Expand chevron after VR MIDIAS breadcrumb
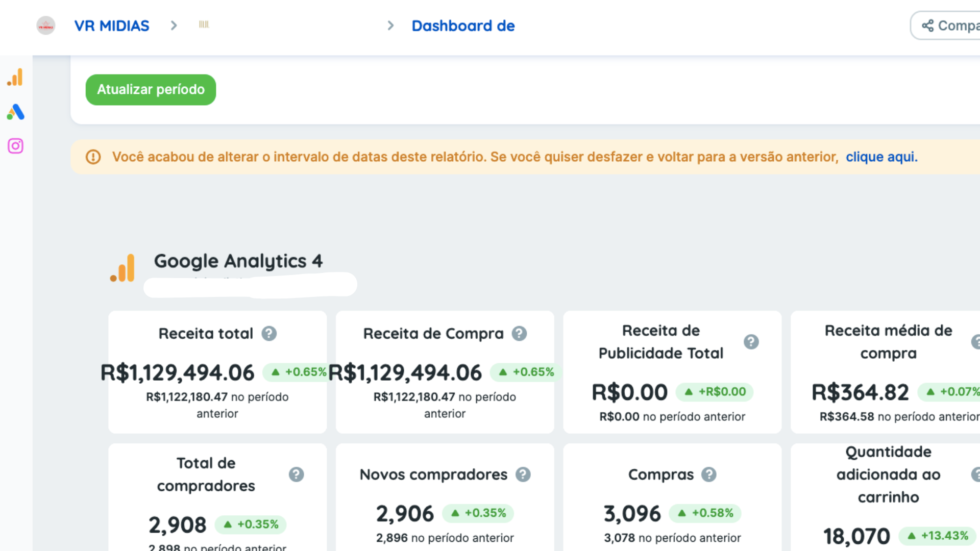980x551 pixels. point(174,26)
